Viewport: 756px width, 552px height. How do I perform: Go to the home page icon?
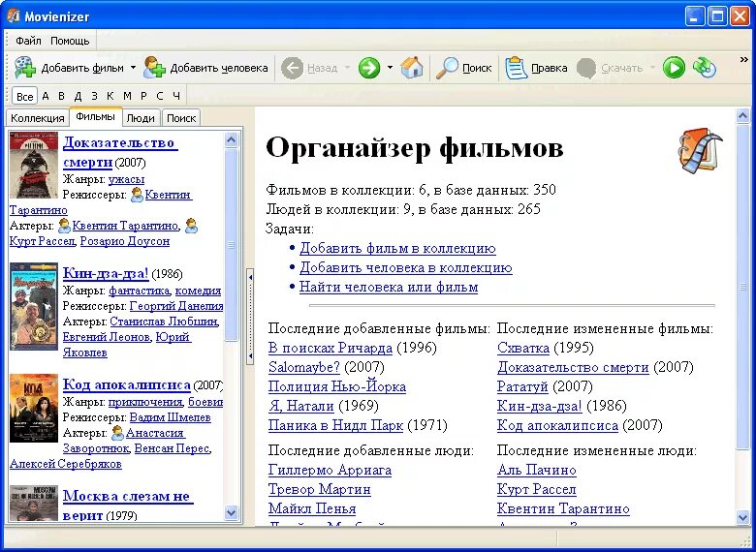point(412,68)
